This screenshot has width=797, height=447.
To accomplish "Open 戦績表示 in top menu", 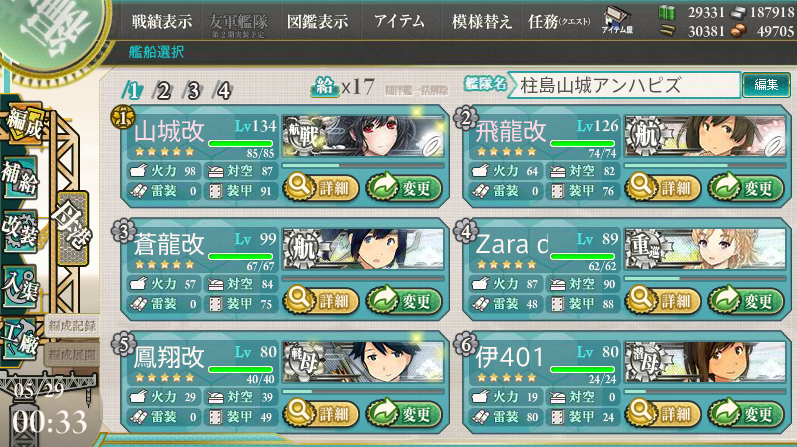I will (x=162, y=21).
